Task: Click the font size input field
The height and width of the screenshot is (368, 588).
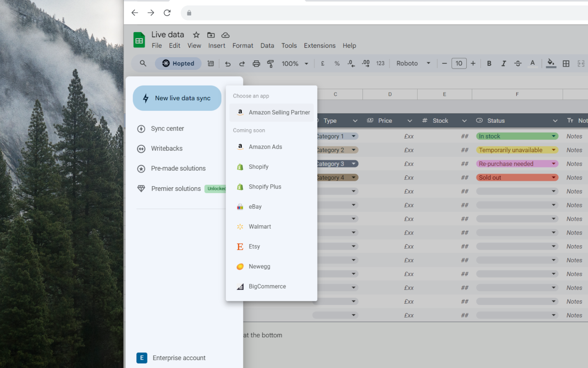Action: click(x=458, y=63)
